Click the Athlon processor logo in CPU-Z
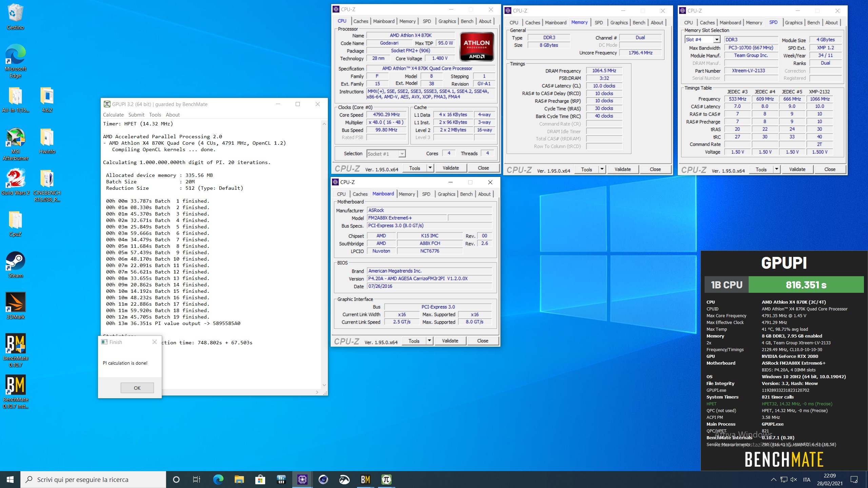Screen dimensions: 868x488 (476, 46)
